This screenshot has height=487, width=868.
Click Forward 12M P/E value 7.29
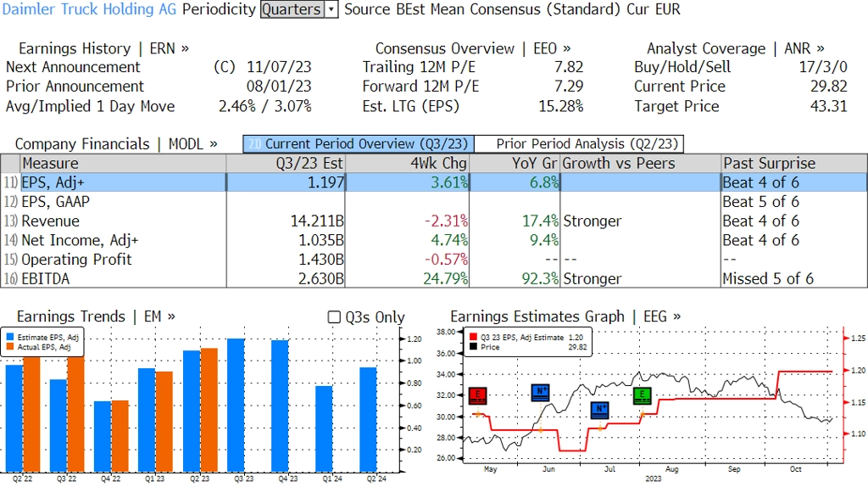[569, 87]
